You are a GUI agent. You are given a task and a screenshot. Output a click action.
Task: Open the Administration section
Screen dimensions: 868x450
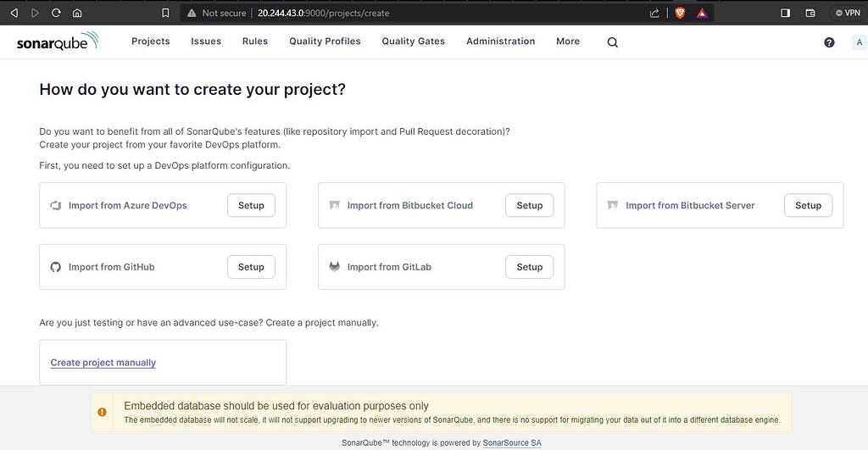[x=500, y=41]
